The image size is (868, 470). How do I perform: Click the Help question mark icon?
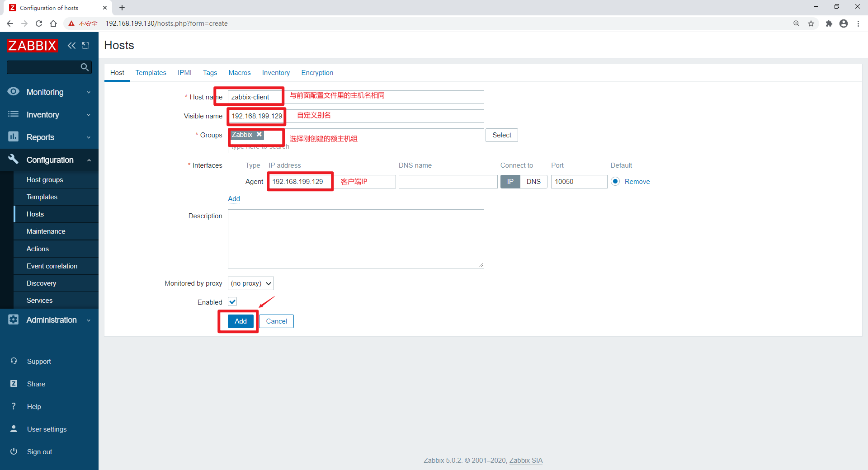pos(14,406)
